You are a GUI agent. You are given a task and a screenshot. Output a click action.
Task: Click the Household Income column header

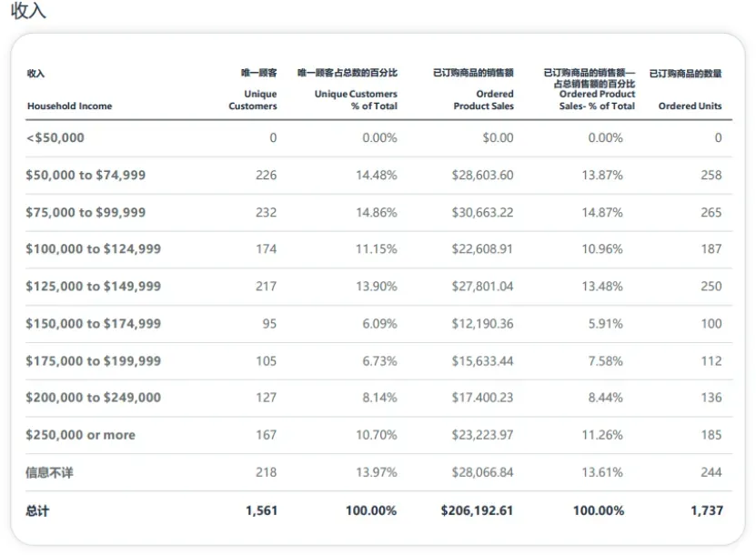69,106
